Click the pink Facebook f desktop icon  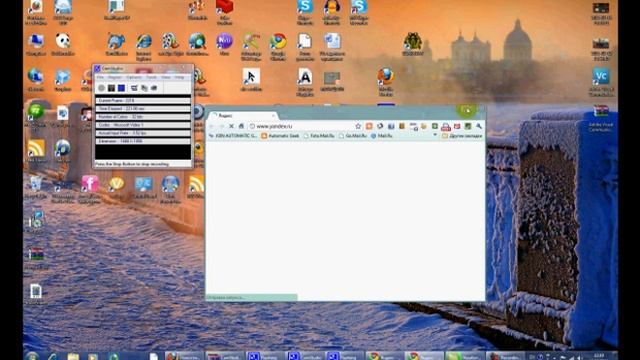pos(90,189)
